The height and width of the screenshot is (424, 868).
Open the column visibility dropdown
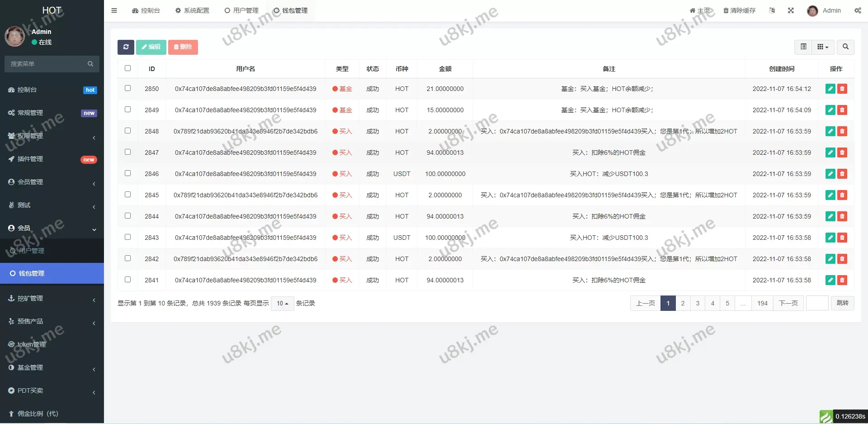823,47
